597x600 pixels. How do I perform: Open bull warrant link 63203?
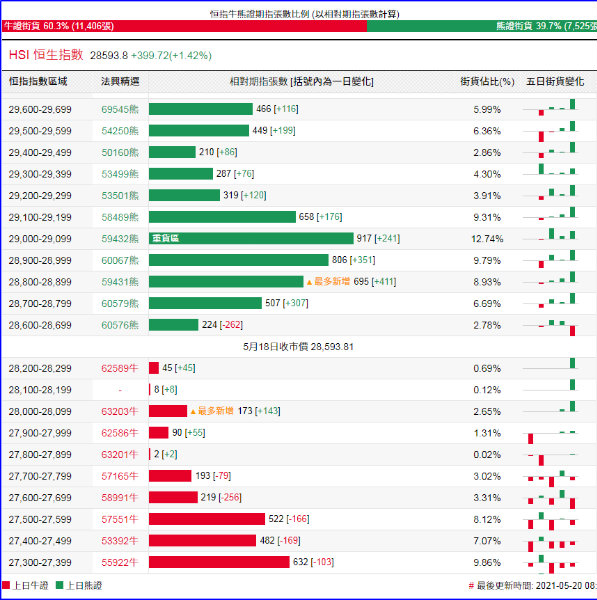point(119,411)
